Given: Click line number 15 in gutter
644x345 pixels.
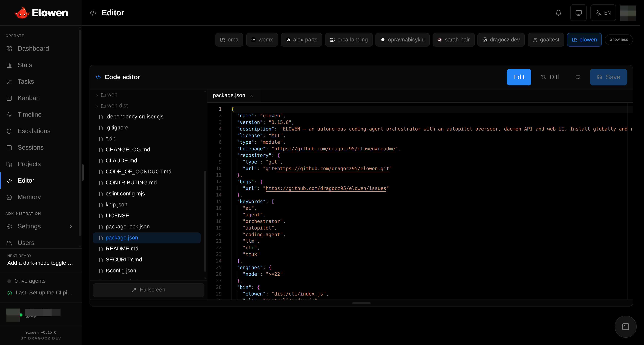Looking at the screenshot, I should tap(219, 202).
